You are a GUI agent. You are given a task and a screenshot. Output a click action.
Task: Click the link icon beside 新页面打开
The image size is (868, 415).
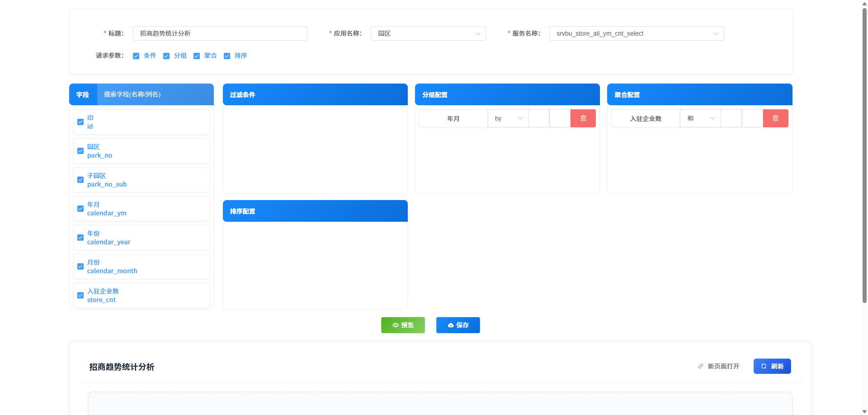coord(701,366)
